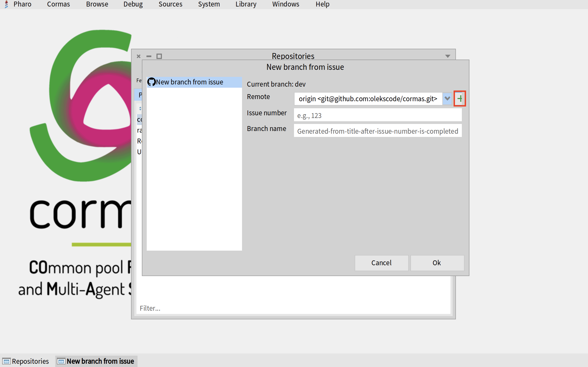The width and height of the screenshot is (588, 367).
Task: Minimize the Repositories window
Action: (149, 56)
